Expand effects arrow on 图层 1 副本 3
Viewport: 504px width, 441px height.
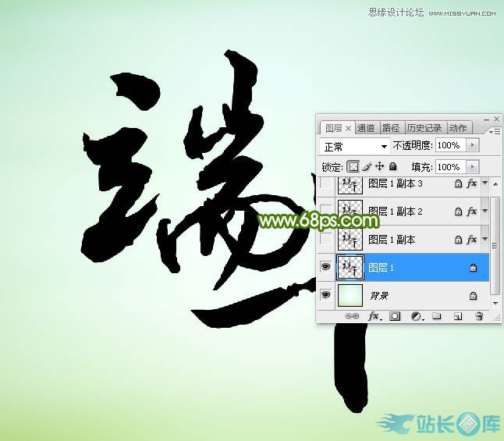coord(484,183)
